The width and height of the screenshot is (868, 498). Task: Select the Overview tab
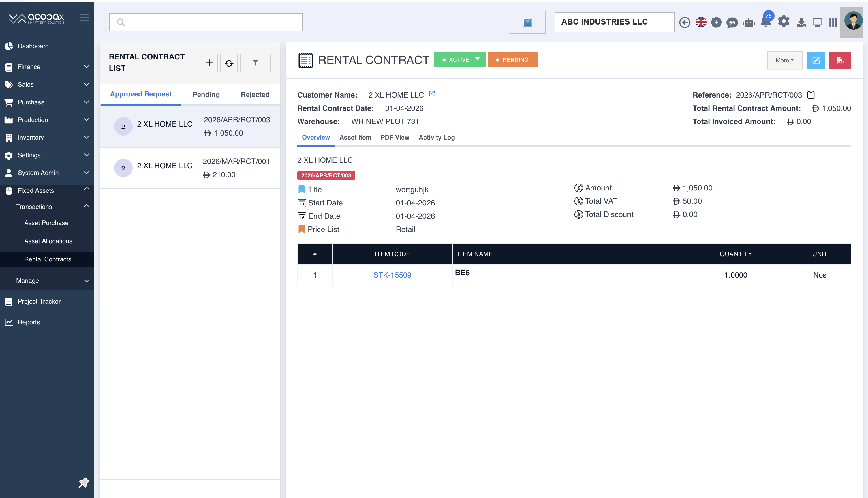(x=316, y=138)
